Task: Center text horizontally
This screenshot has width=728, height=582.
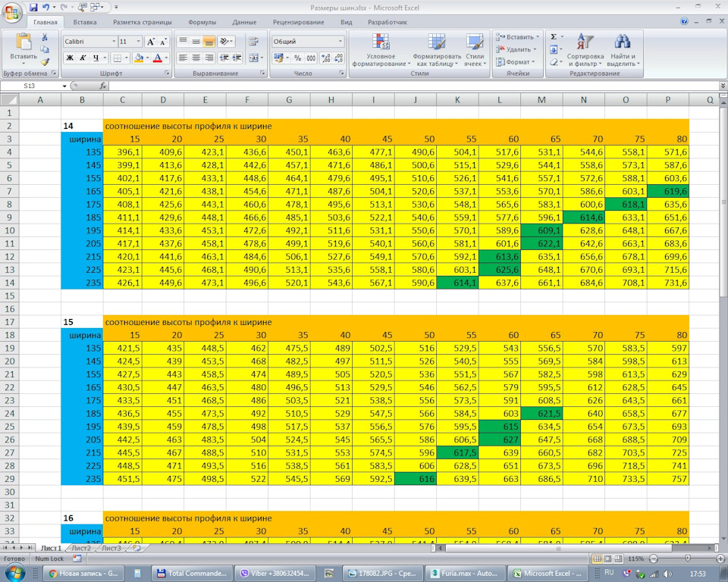Action: tap(196, 58)
